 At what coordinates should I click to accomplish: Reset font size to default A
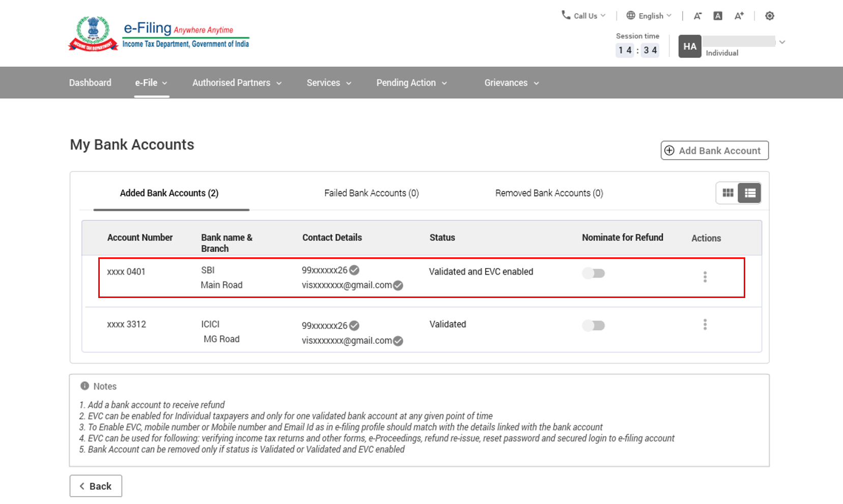tap(718, 16)
